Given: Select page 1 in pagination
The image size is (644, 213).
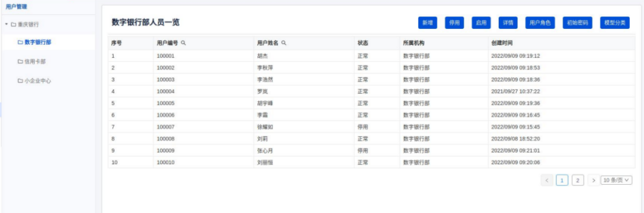Looking at the screenshot, I should tap(562, 180).
